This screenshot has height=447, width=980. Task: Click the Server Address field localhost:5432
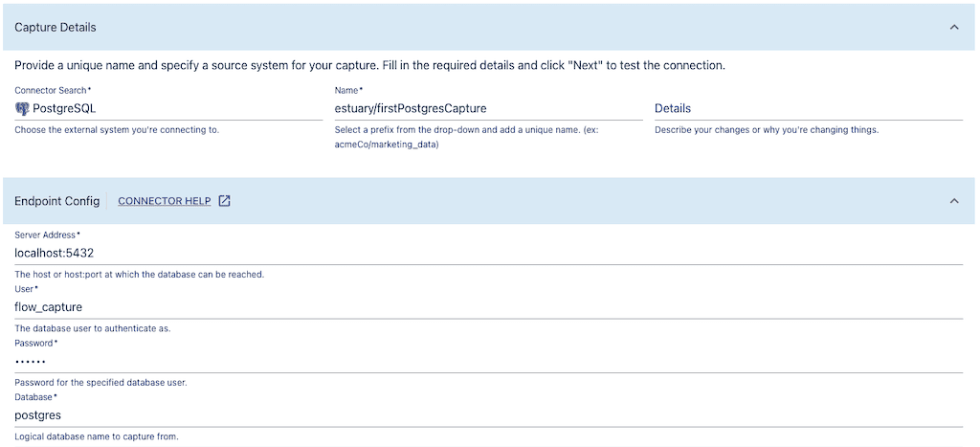(x=489, y=254)
